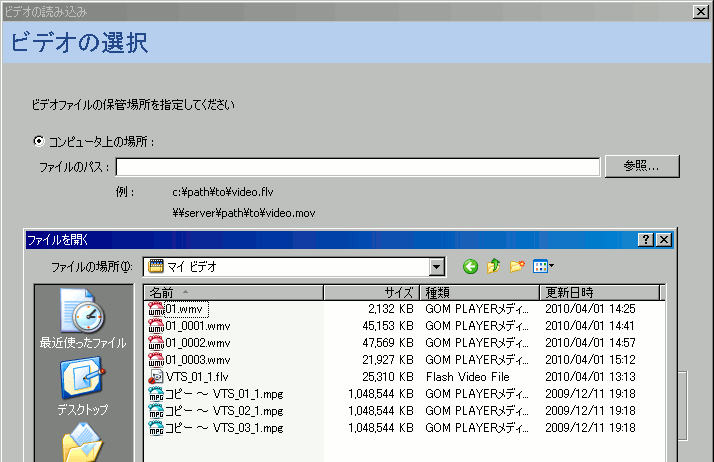Create a new folder

pos(517,266)
